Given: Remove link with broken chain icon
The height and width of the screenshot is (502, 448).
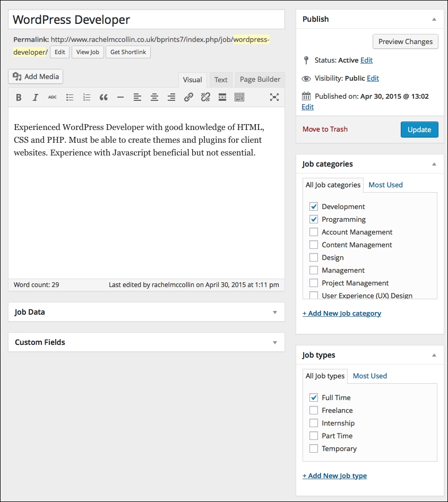Looking at the screenshot, I should [x=205, y=97].
